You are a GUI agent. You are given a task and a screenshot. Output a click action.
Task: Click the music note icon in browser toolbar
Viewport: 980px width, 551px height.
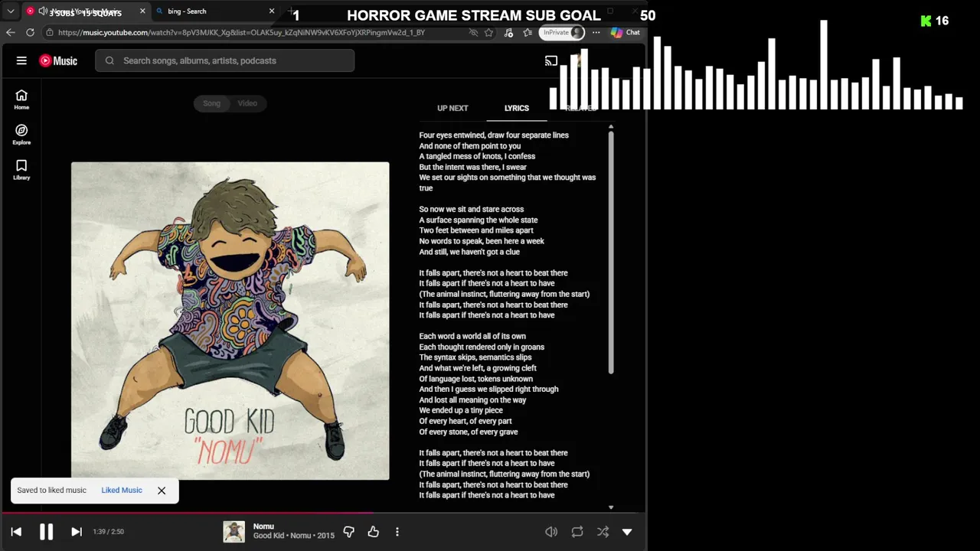(509, 33)
